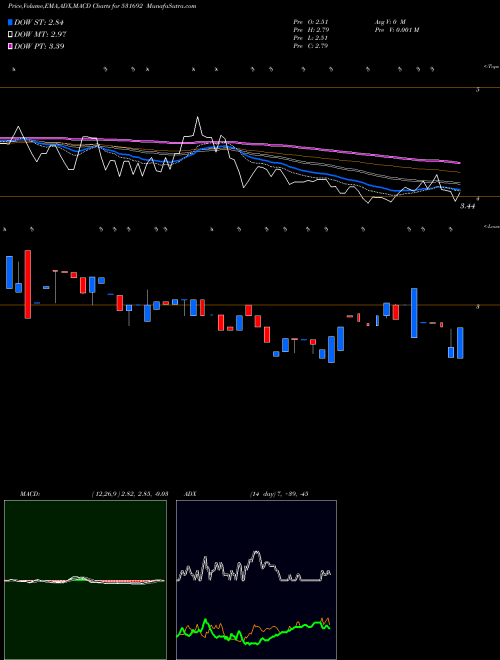Click the 'MACD:' panel heading

pos(30,494)
